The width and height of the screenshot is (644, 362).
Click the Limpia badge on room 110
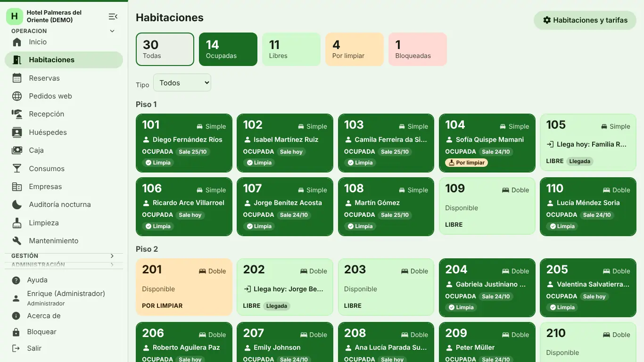click(562, 226)
